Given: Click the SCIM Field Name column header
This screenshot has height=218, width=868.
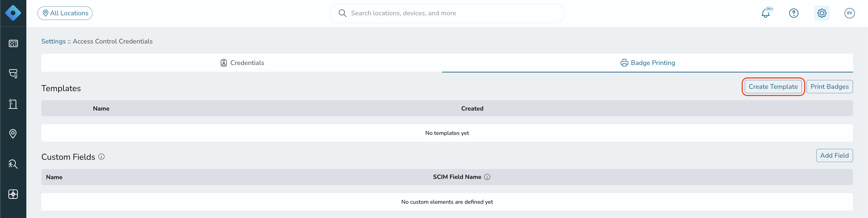Looking at the screenshot, I should click(457, 177).
